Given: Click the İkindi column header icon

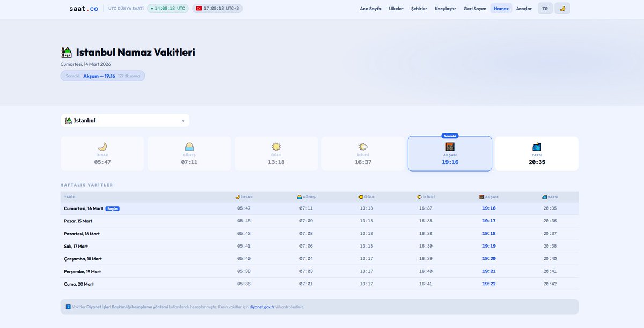Looking at the screenshot, I should (420, 197).
